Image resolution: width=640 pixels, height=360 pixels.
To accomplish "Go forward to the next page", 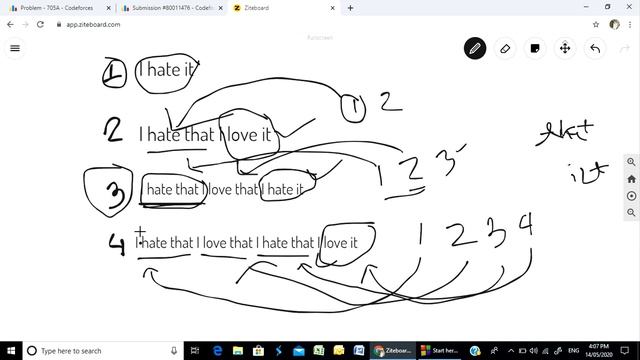I will 25,24.
